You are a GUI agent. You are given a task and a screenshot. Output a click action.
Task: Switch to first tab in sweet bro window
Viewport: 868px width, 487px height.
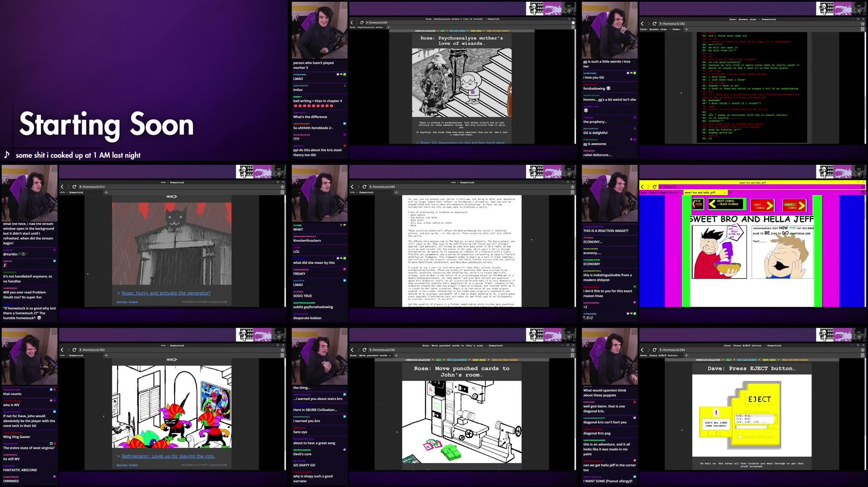[660, 193]
